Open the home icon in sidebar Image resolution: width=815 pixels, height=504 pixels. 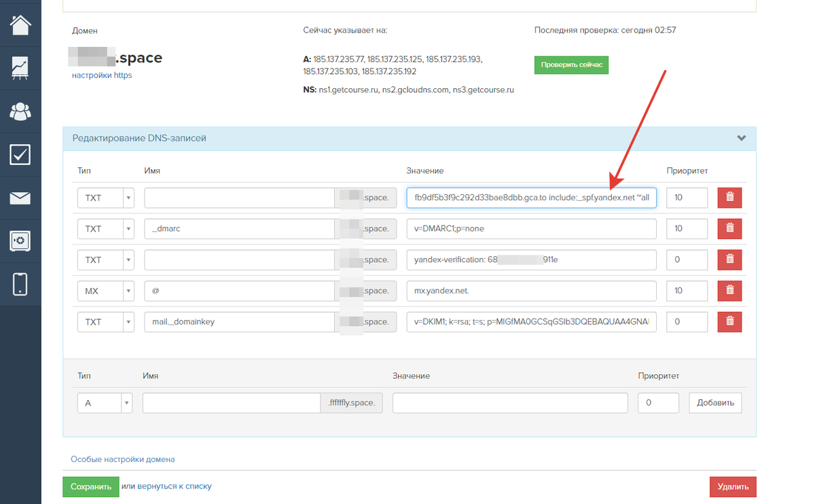tap(20, 24)
